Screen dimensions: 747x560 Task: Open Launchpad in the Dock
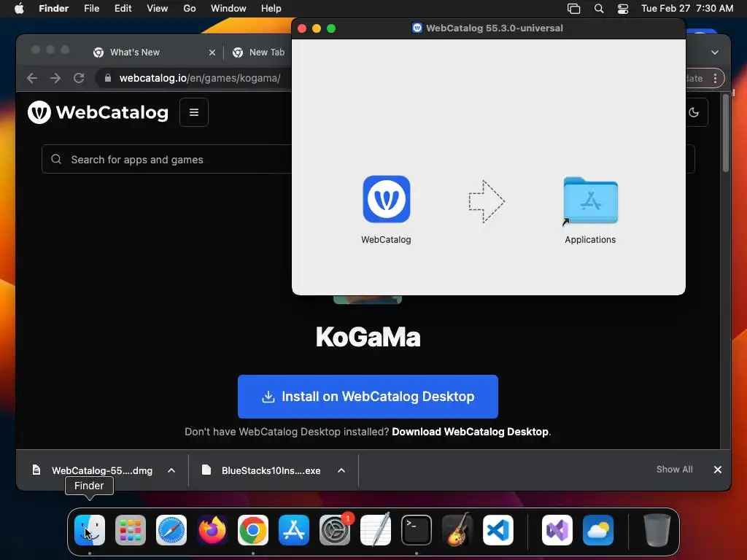click(x=131, y=530)
